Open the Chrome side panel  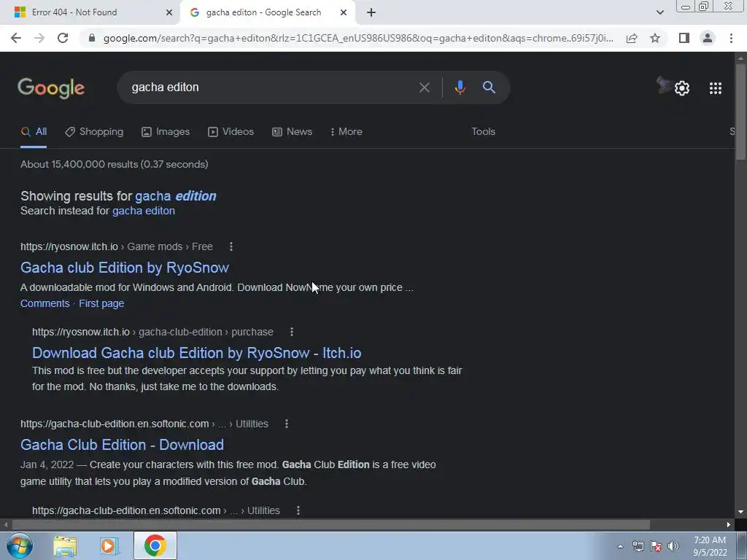coord(684,38)
